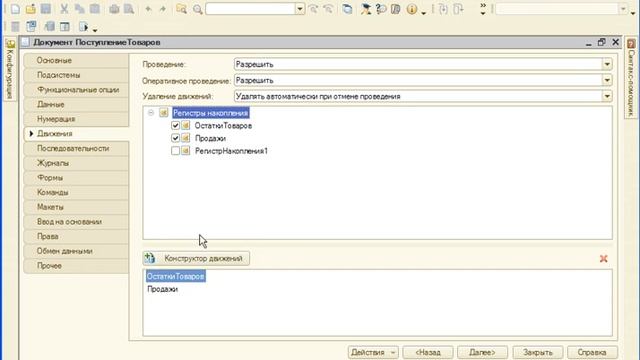Click the yellow About info icon
This screenshot has height=360, width=640.
[412, 9]
